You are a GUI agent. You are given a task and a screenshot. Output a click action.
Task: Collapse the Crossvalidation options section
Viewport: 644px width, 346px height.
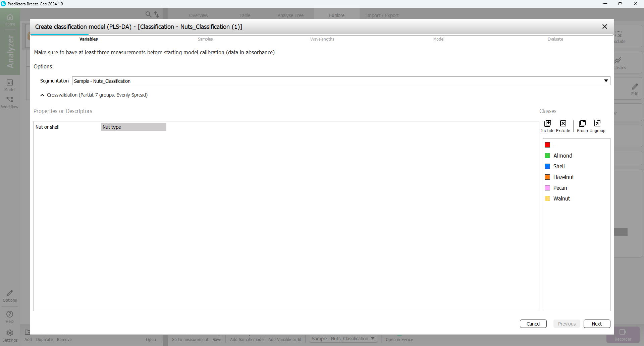click(x=42, y=95)
